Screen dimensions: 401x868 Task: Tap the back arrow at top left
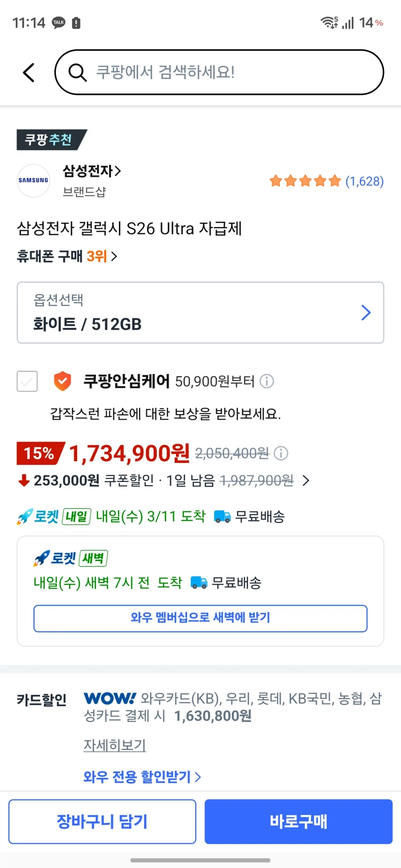tap(28, 72)
